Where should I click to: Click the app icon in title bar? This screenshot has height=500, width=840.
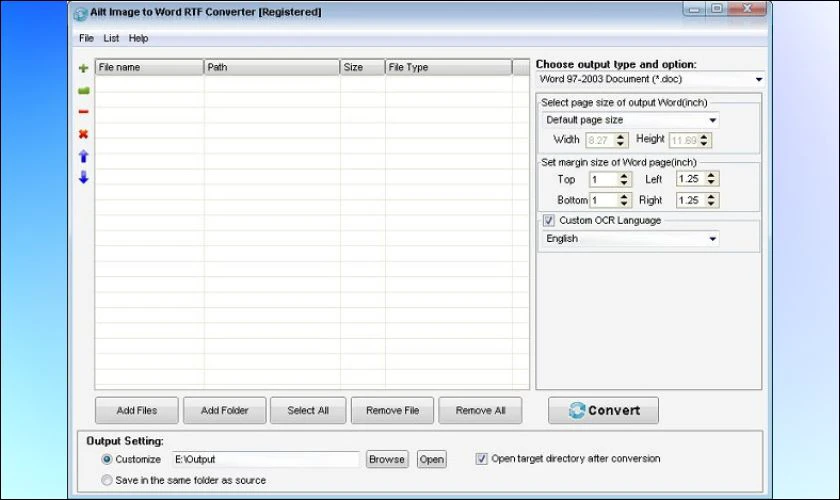[80, 13]
